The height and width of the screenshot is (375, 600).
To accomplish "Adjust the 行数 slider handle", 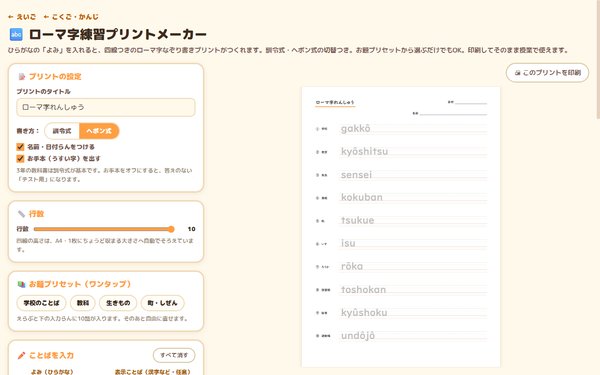I will pos(171,229).
